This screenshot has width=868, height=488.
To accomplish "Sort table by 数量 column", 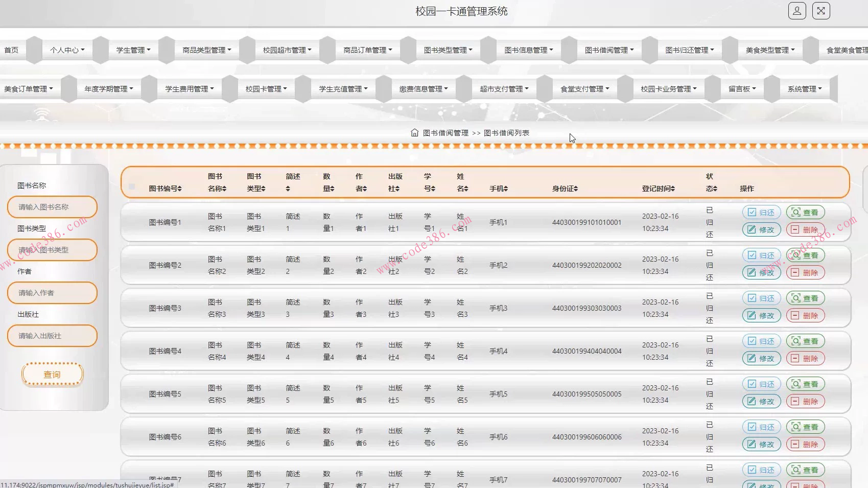I will click(x=329, y=182).
